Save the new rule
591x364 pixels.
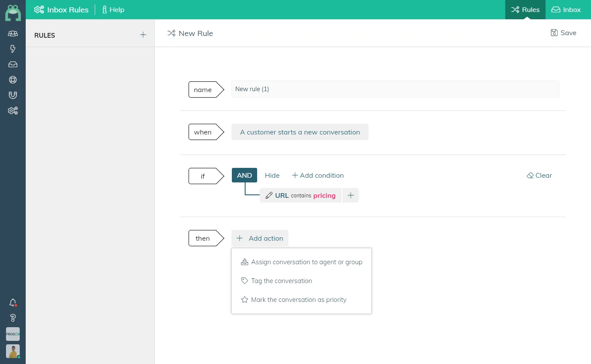coord(563,33)
